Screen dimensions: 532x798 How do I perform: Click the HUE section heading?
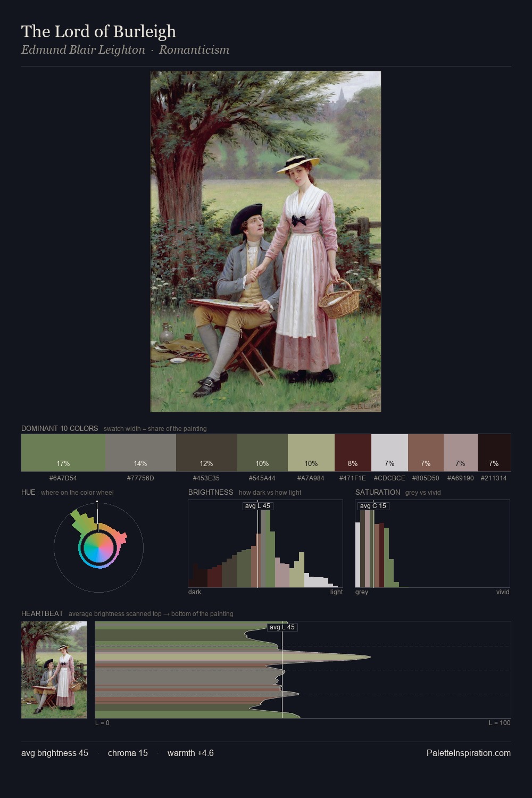[x=28, y=492]
